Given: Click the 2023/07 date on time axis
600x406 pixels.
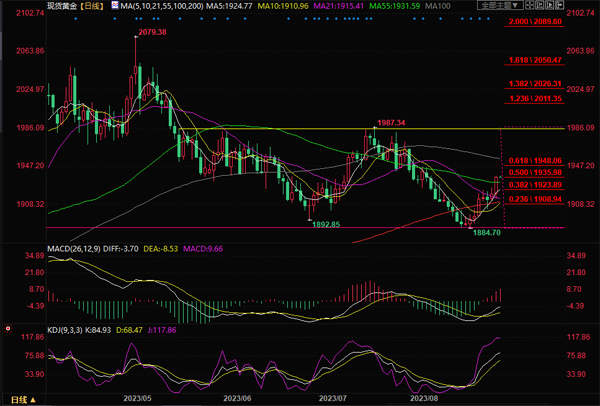Looking at the screenshot, I should (331, 396).
